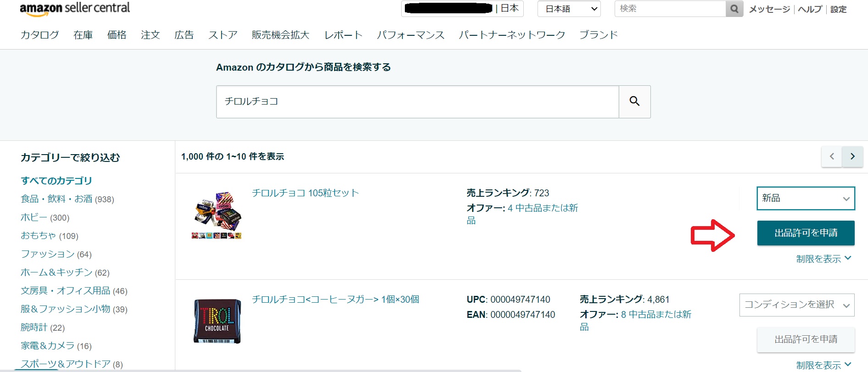View 8 中古品または新品 offers link
This screenshot has height=372, width=868.
click(635, 321)
